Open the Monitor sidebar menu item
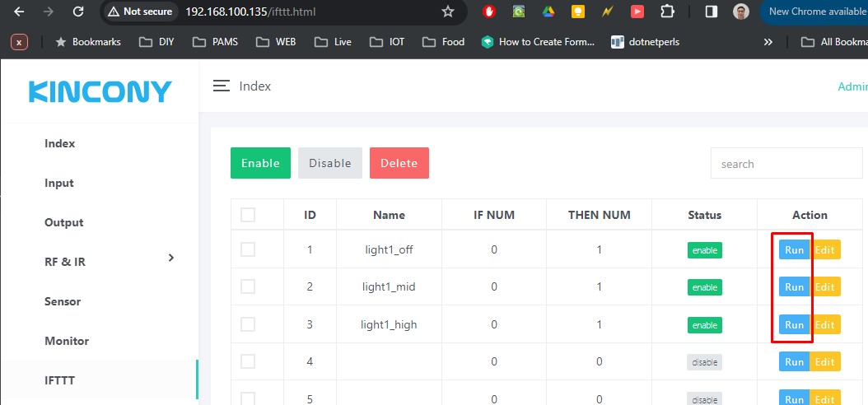Image resolution: width=868 pixels, height=405 pixels. click(67, 341)
